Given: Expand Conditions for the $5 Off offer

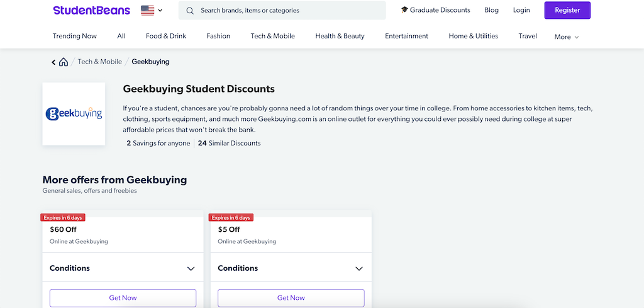Looking at the screenshot, I should (291, 268).
